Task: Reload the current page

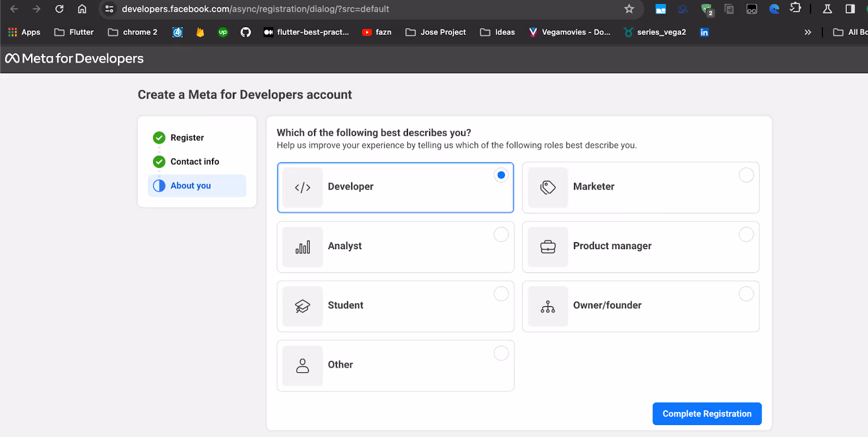Action: tap(59, 9)
